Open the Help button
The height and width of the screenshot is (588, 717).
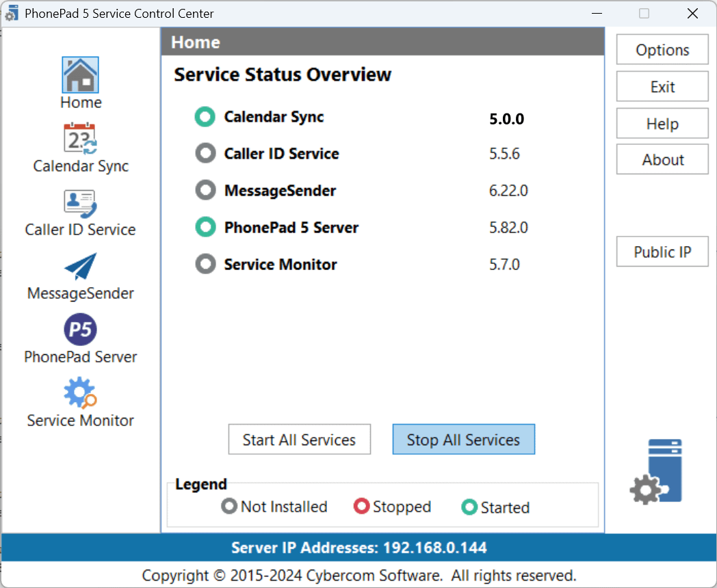pos(662,123)
